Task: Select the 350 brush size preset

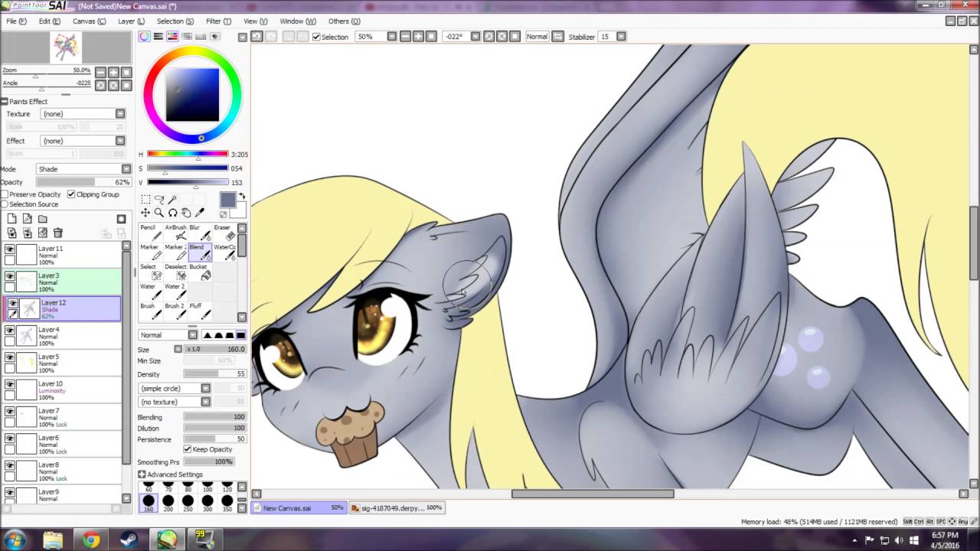Action: point(227,503)
